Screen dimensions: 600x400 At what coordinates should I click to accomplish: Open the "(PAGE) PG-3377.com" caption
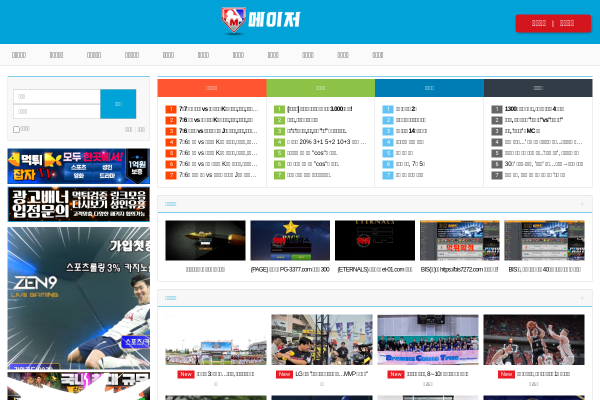[x=290, y=269]
